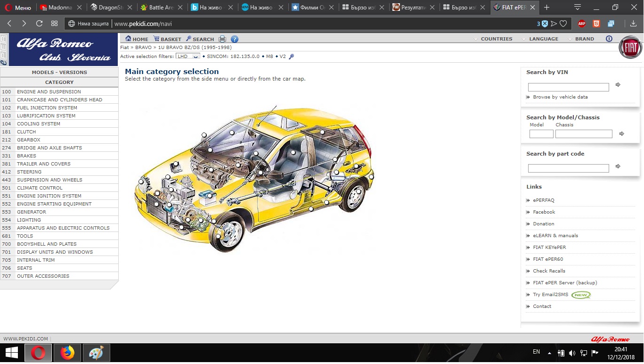Submit the VIN search arrow
Image resolution: width=644 pixels, height=364 pixels.
coord(618,85)
